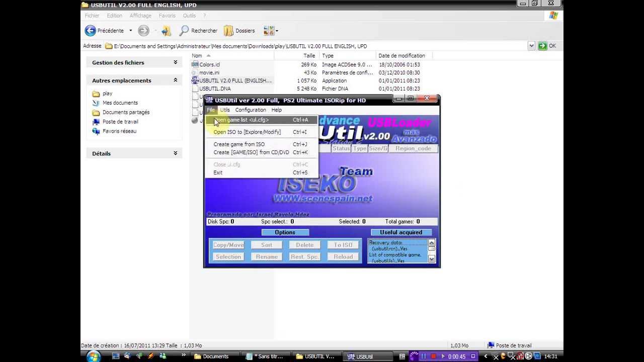The height and width of the screenshot is (362, 644).
Task: Click the movie.ini file icon
Action: 195,72
